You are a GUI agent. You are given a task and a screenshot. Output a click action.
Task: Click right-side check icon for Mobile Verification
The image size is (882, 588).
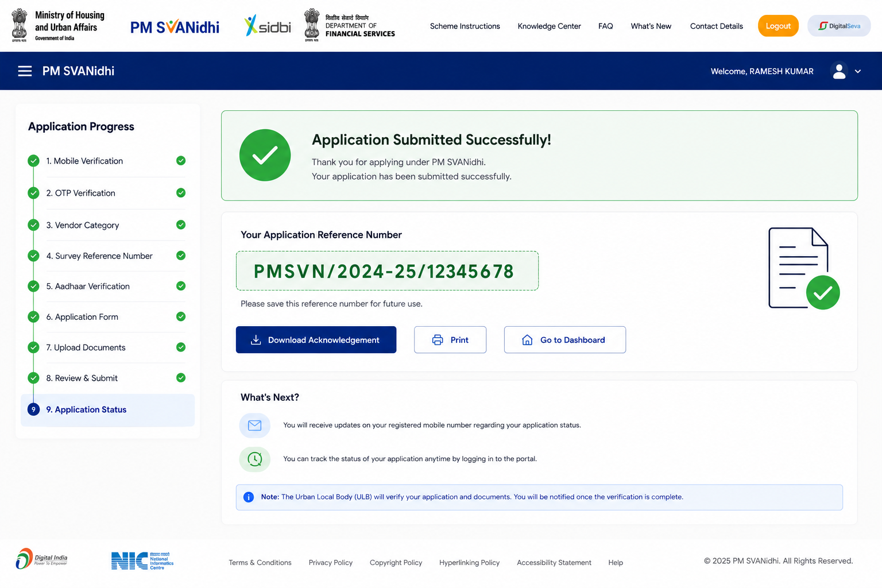(x=181, y=161)
